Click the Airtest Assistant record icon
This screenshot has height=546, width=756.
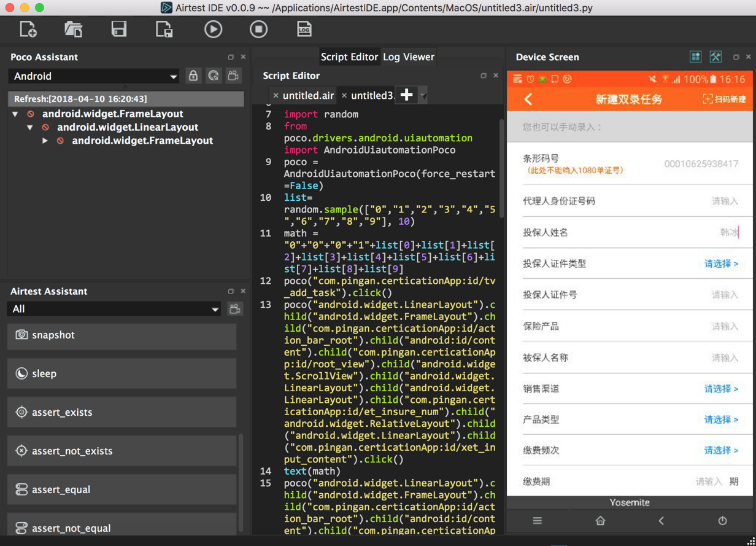pyautogui.click(x=234, y=309)
